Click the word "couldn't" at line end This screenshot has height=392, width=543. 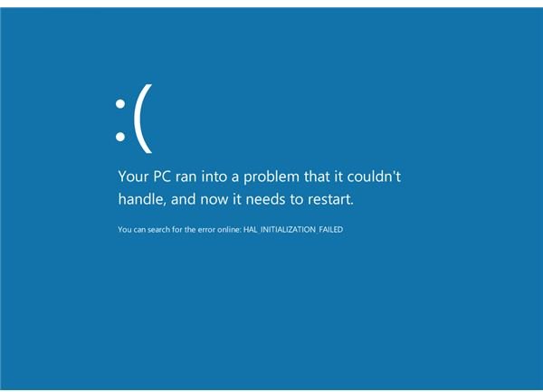tap(374, 177)
